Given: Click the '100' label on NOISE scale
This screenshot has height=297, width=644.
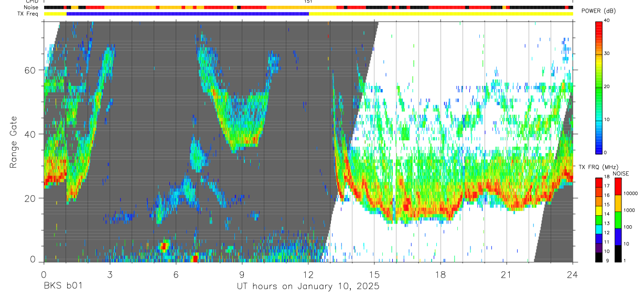Looking at the screenshot, I should click(628, 227).
